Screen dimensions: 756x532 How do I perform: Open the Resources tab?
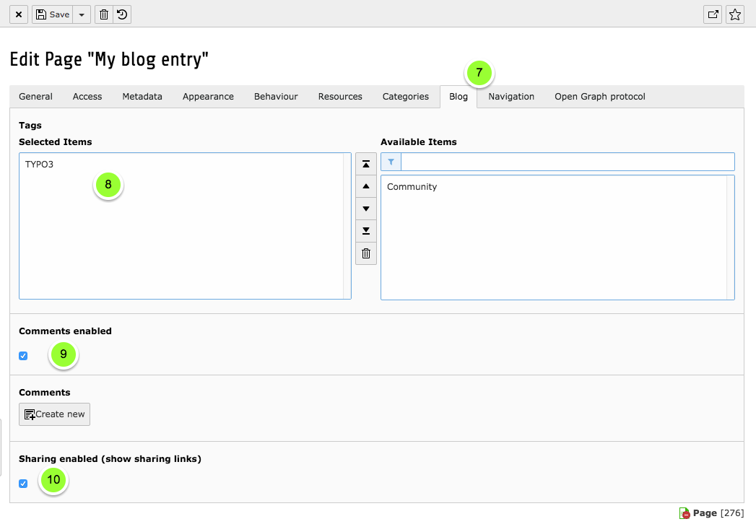tap(340, 97)
